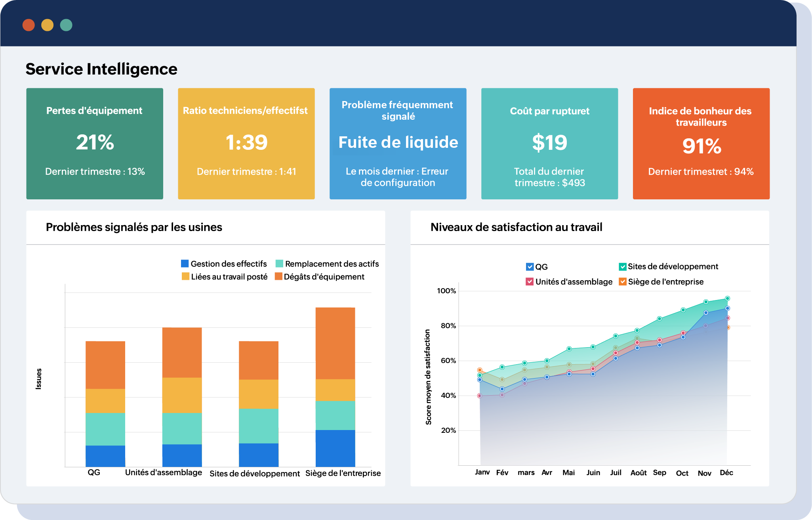The image size is (812, 520).
Task: Uncheck Unités d'assemblage series checkbox
Action: pos(530,282)
